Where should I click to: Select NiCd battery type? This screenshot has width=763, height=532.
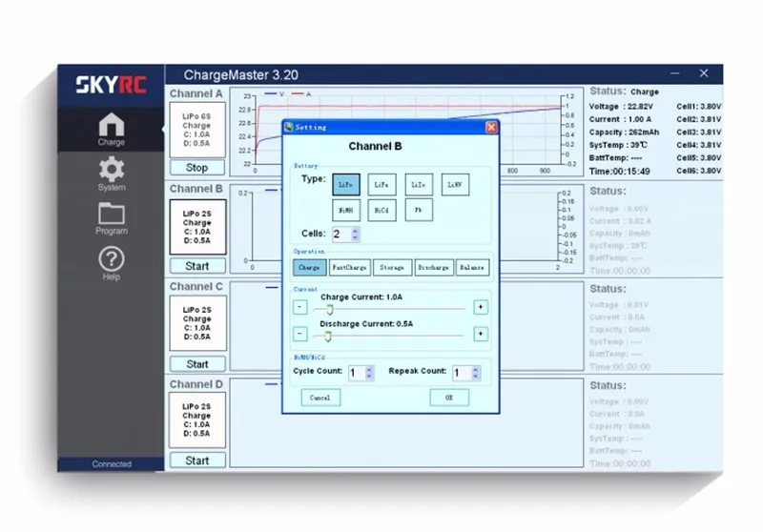(x=381, y=210)
